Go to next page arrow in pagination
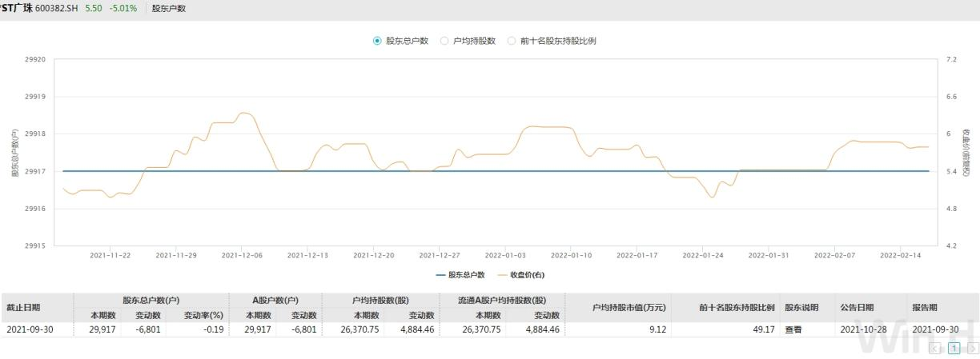 coord(973,349)
